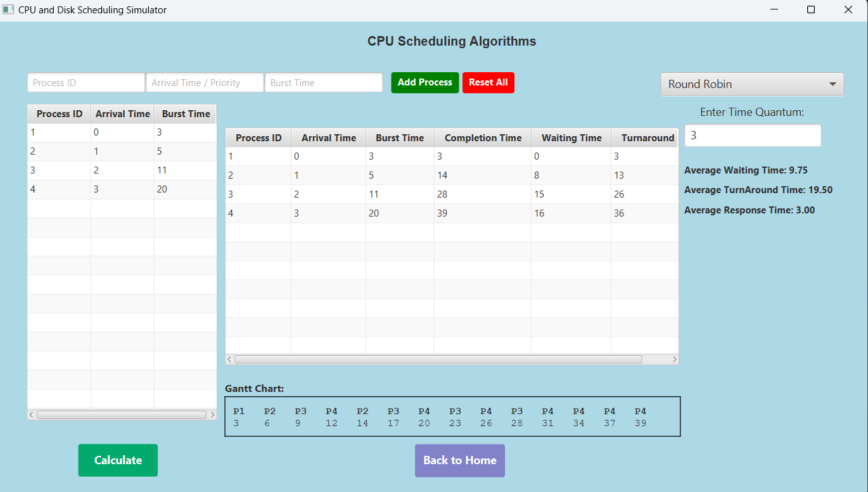
Task: Click the Calculate button
Action: (x=118, y=460)
